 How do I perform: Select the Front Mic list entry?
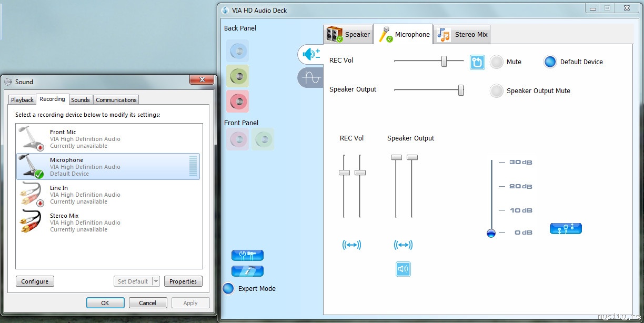tap(108, 139)
